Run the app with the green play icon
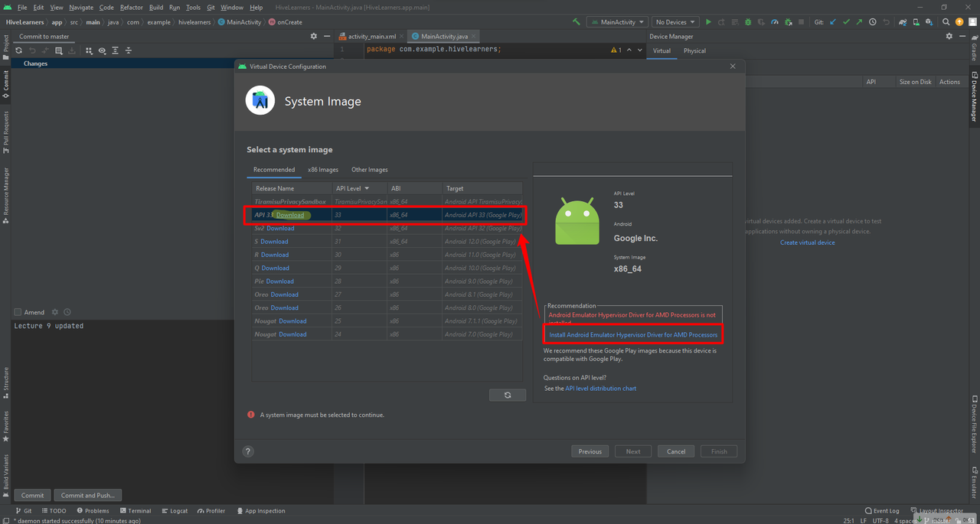Viewport: 980px width, 524px height. coord(708,22)
